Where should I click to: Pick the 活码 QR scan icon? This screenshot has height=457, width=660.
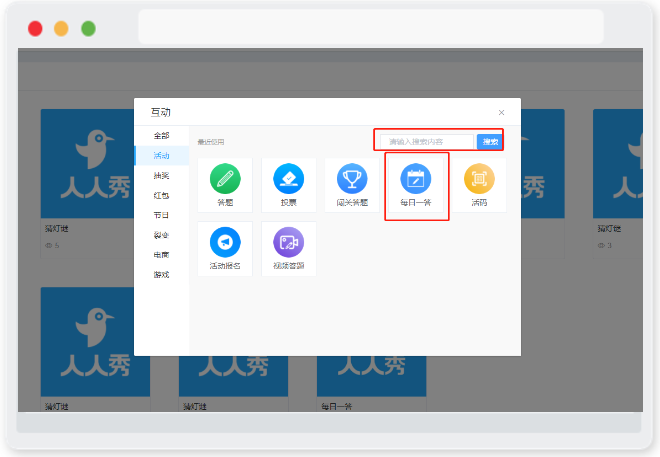[479, 179]
